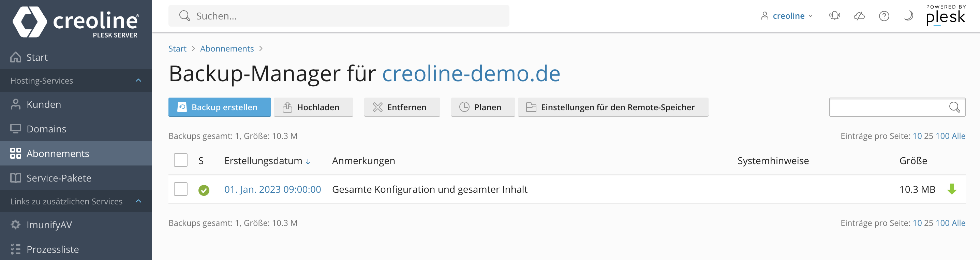Set bottom entries per page to 100
The width and height of the screenshot is (980, 260).
[x=942, y=223]
